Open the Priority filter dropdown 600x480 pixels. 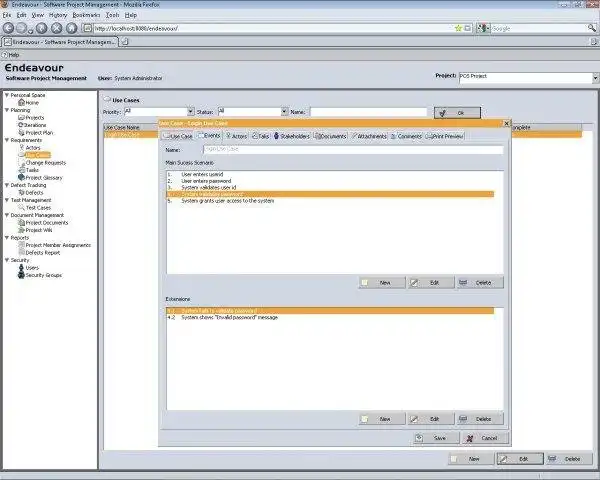pos(191,111)
